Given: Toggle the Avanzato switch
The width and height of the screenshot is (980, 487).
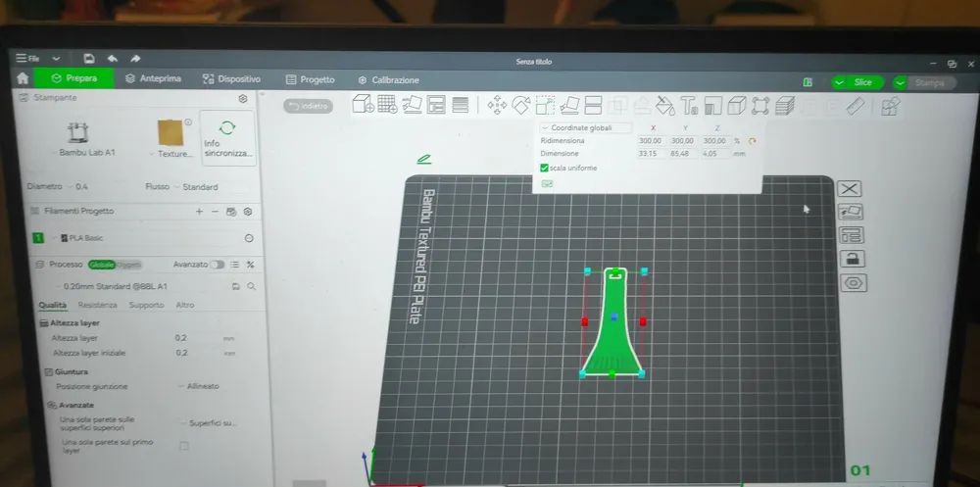Looking at the screenshot, I should [217, 265].
